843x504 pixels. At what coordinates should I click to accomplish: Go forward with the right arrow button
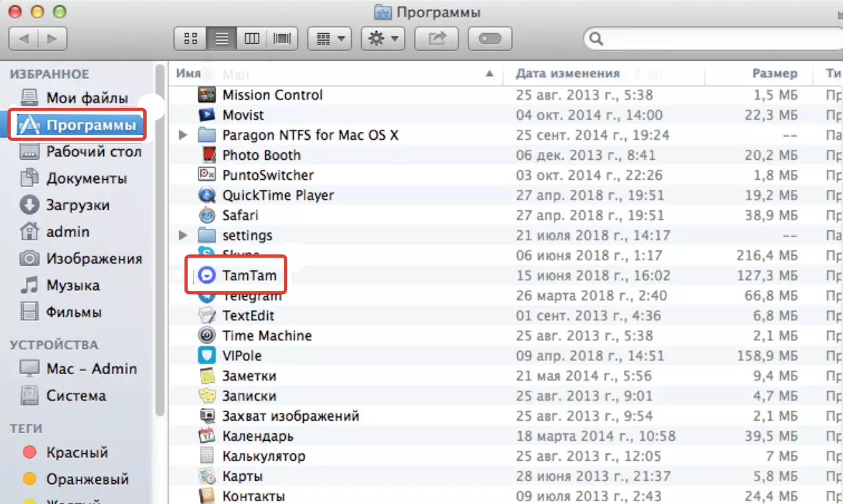point(53,39)
